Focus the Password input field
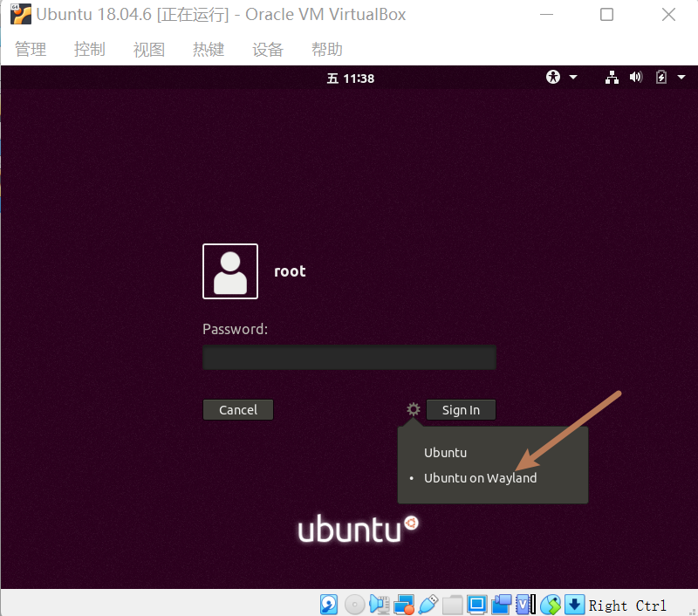Viewport: 698px width, 616px height. tap(350, 357)
